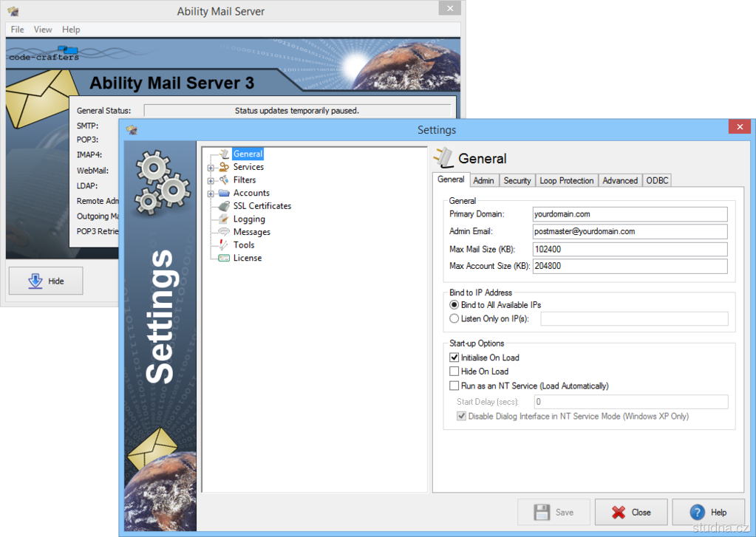Click the Accounts folder icon

click(x=224, y=193)
